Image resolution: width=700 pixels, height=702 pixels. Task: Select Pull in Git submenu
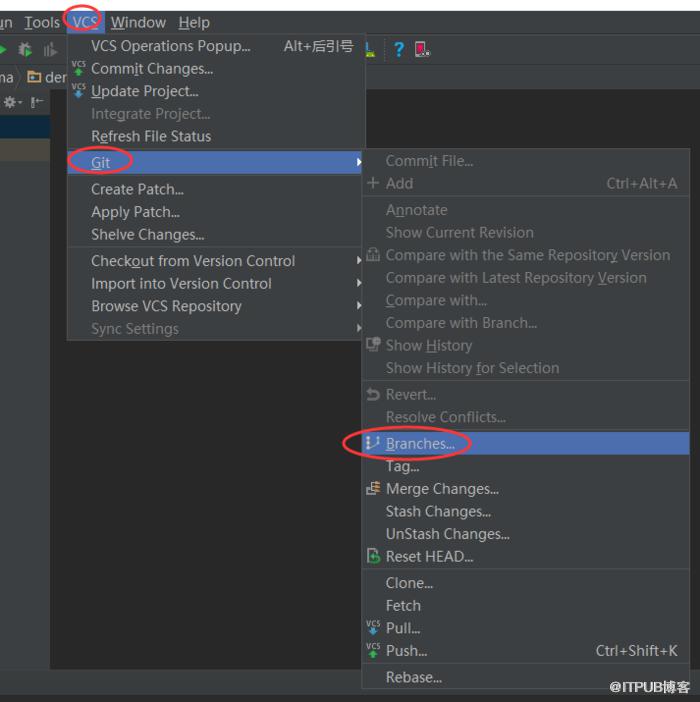pos(525,628)
